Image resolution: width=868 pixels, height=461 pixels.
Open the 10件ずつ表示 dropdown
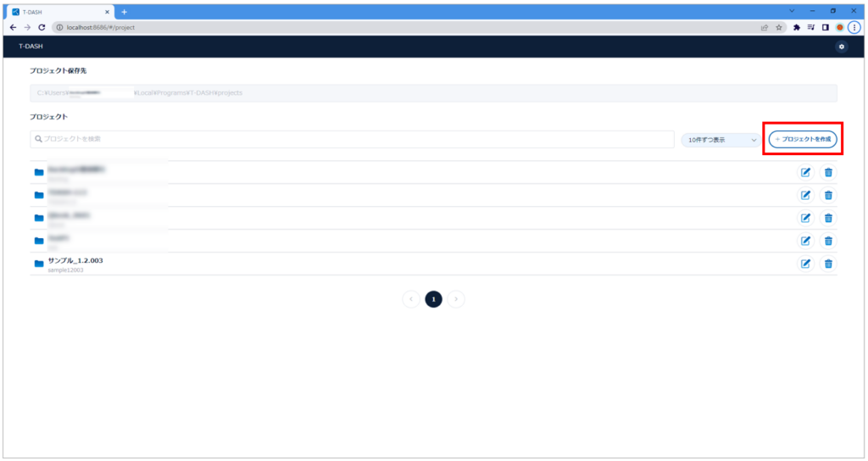721,140
